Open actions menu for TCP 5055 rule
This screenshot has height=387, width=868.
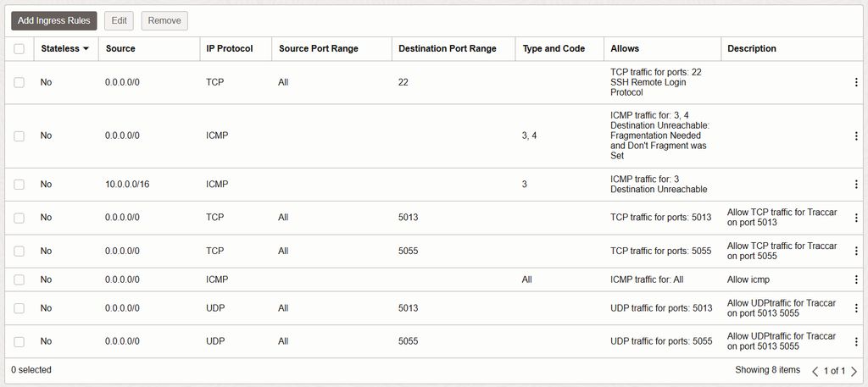click(856, 252)
